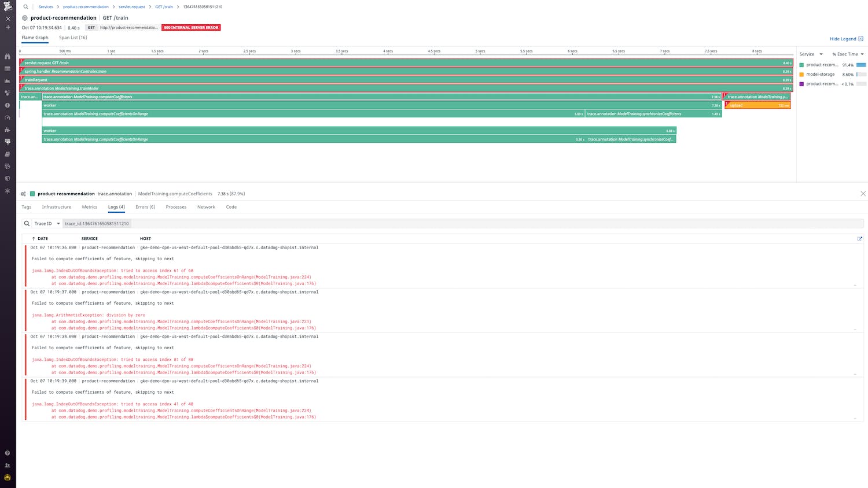Toggle model-storage visibility via its legend swatch
The image size is (868, 488).
(x=801, y=74)
